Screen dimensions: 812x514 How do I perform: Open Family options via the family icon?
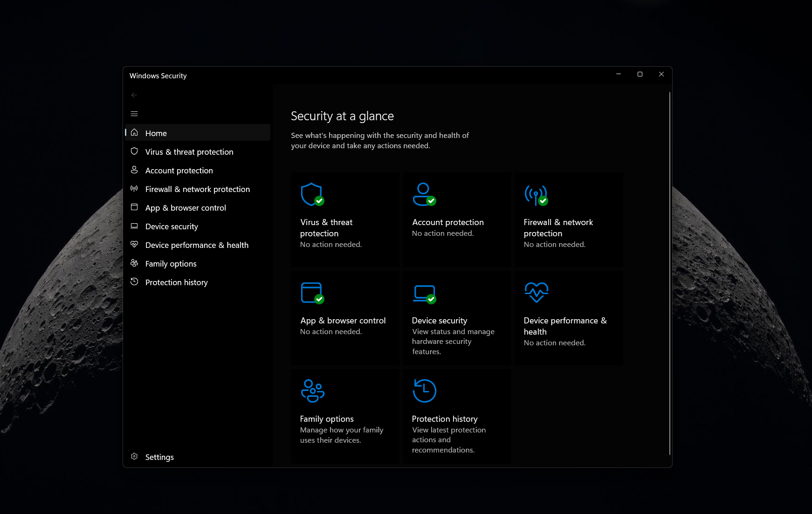click(x=312, y=391)
